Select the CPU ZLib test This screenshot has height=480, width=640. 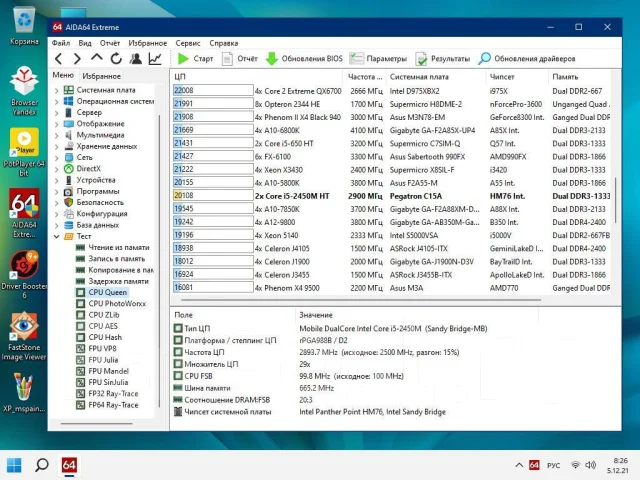coord(104,315)
